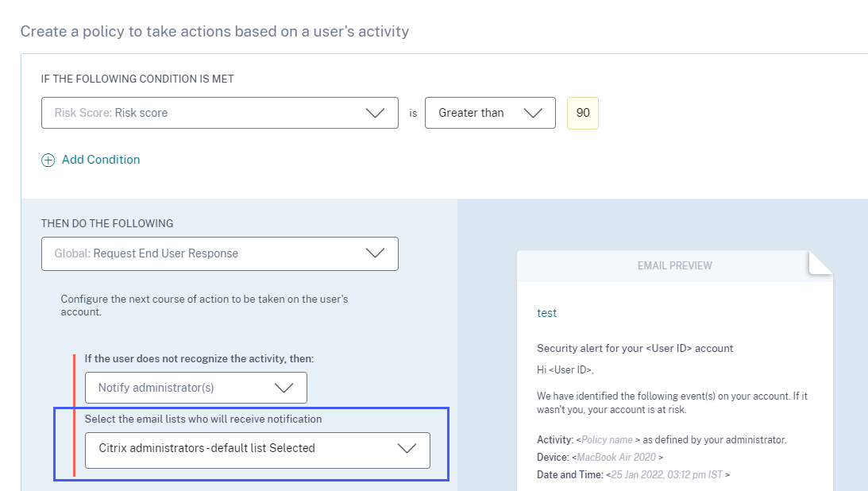The image size is (868, 491).
Task: Click the Greater than chevron arrow
Action: click(534, 113)
